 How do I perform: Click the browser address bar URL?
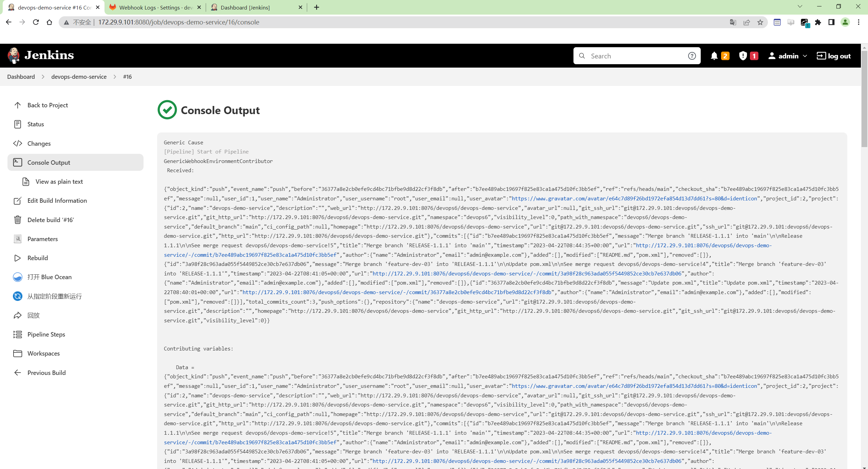pyautogui.click(x=179, y=22)
